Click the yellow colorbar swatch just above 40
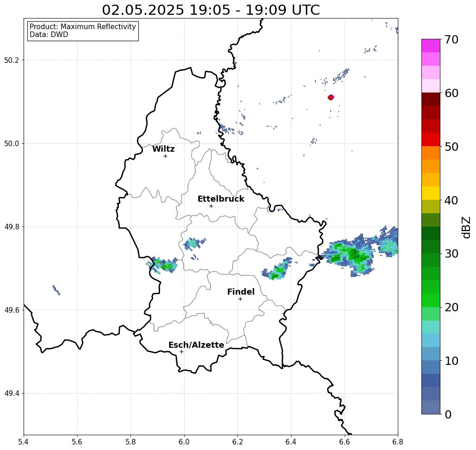 pyautogui.click(x=431, y=193)
